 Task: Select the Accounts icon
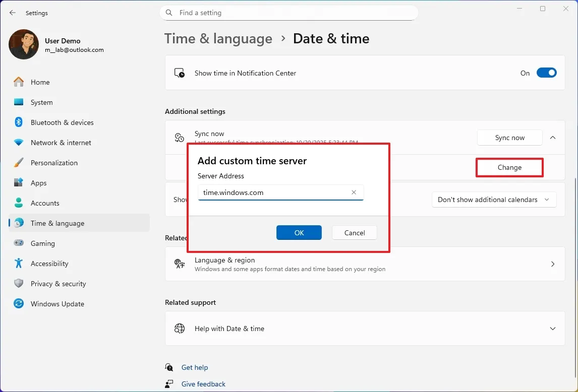click(18, 203)
